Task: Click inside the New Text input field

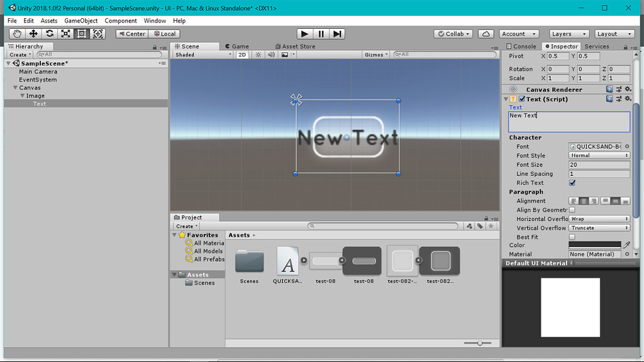Action: (568, 121)
